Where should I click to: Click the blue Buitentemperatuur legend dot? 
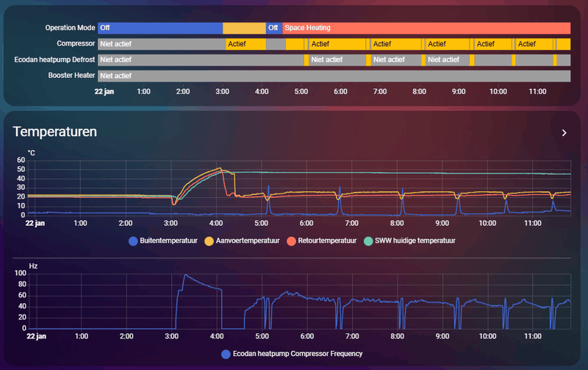tap(133, 241)
